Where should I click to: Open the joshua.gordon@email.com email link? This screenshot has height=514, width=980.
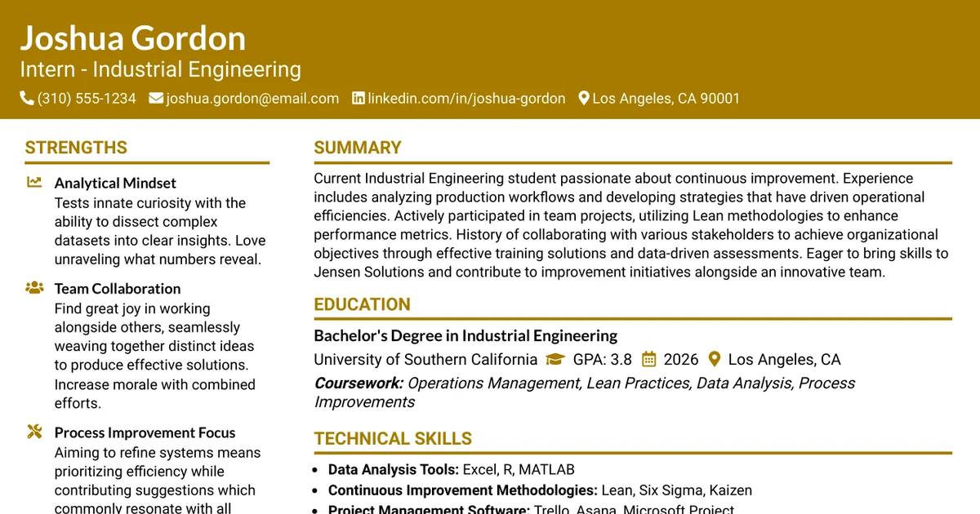click(252, 99)
